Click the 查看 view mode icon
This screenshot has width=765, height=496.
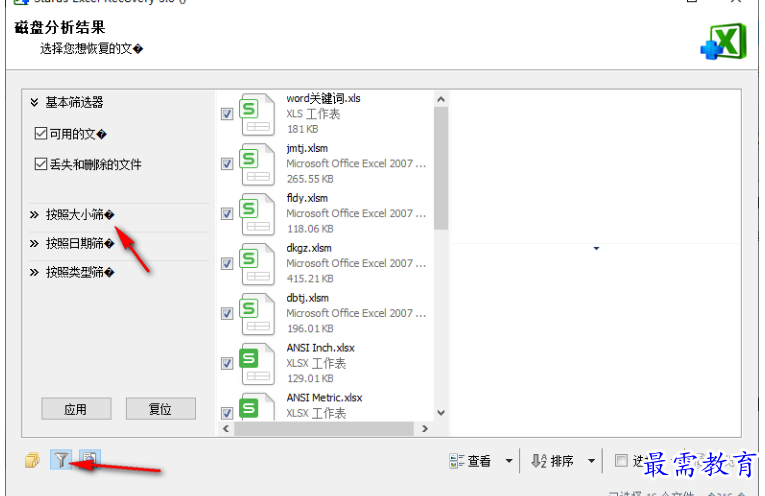click(x=457, y=461)
